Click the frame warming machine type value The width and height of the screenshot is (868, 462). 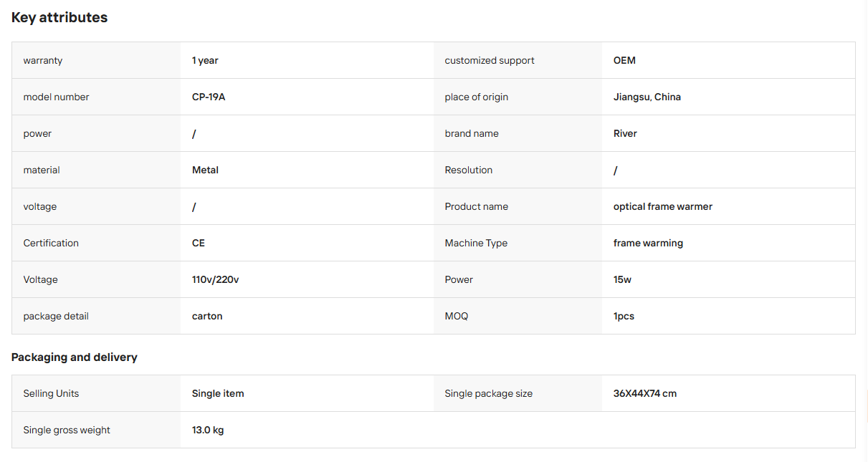(x=648, y=243)
